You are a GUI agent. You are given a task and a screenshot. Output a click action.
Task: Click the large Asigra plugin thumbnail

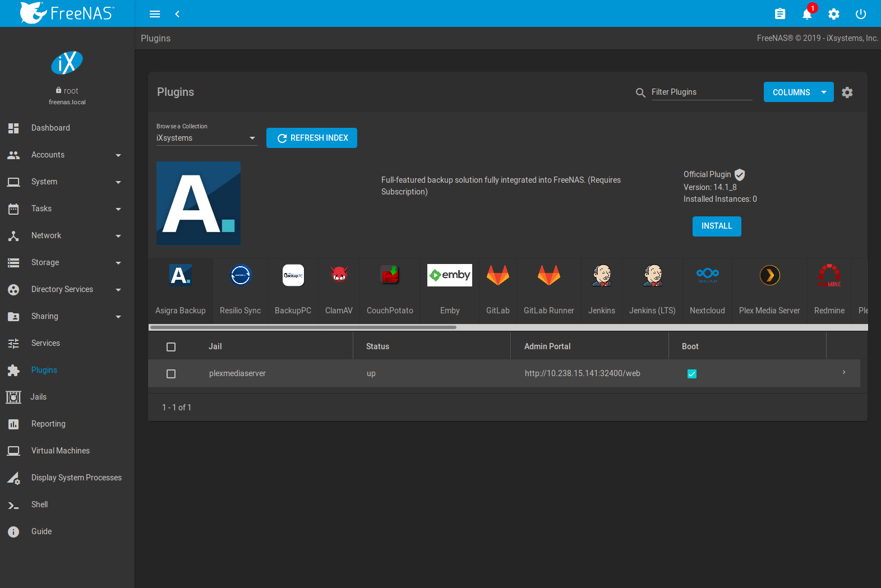[199, 203]
